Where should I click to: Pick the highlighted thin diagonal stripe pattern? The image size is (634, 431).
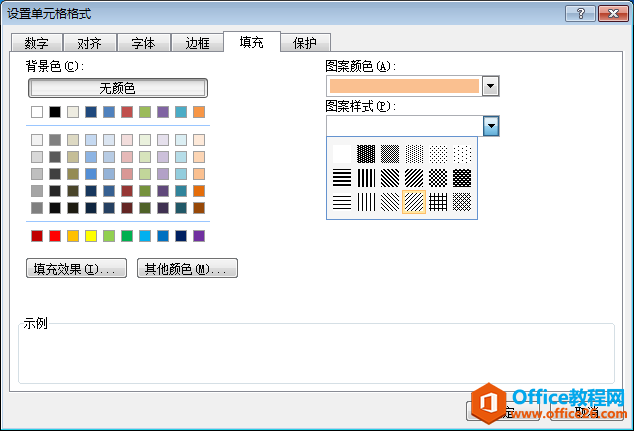click(x=414, y=202)
